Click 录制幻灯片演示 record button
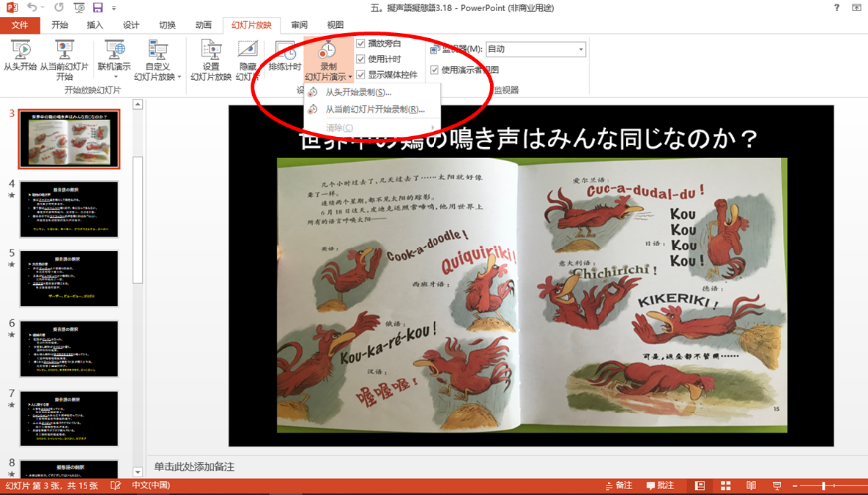868x495 pixels. [x=328, y=60]
